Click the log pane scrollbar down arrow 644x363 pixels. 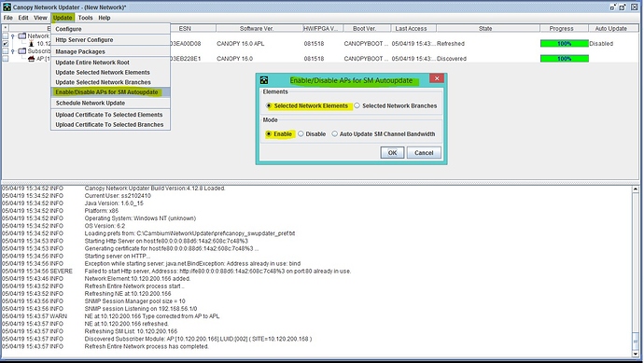click(x=637, y=354)
